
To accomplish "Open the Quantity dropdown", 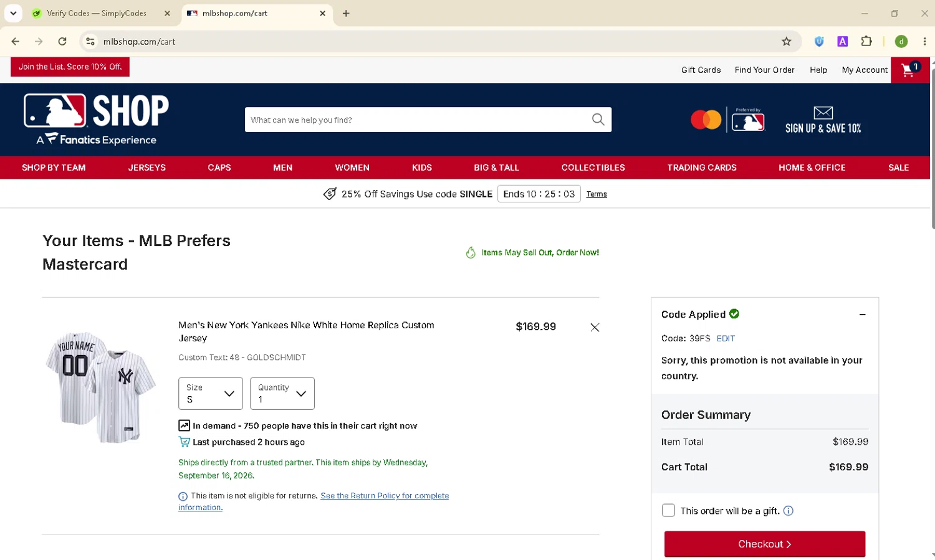I will click(282, 394).
